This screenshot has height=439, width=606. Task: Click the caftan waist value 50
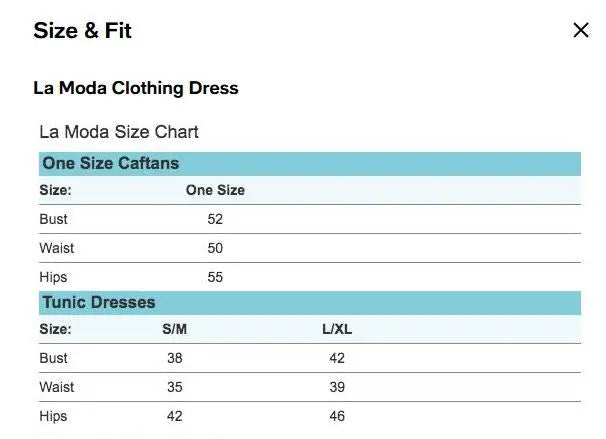tap(215, 248)
